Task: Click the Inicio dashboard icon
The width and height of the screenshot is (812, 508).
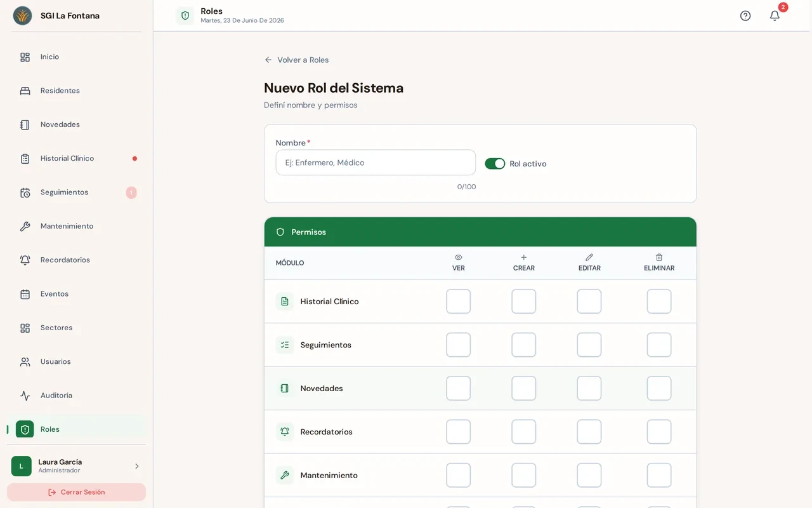Action: click(x=25, y=57)
